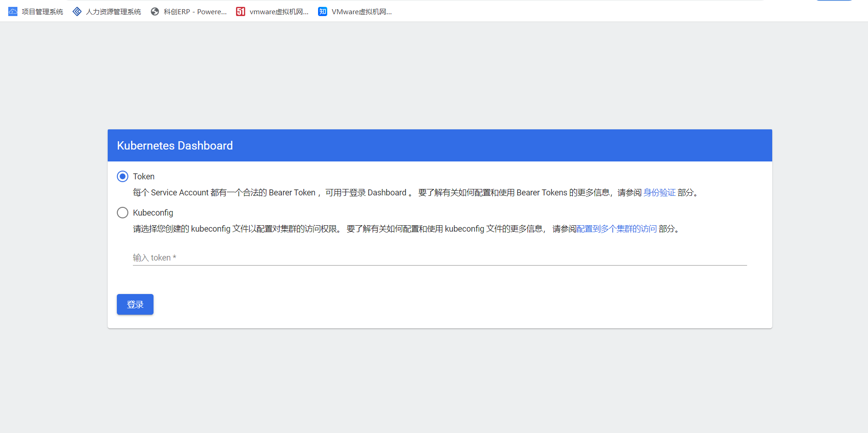Select the Token radio button

[x=122, y=177]
